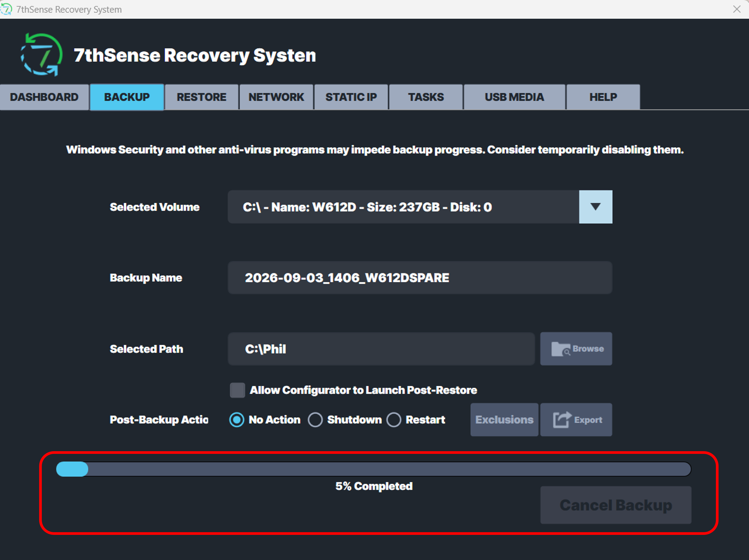Click the '5% Completed' status text
749x560 pixels.
point(374,486)
